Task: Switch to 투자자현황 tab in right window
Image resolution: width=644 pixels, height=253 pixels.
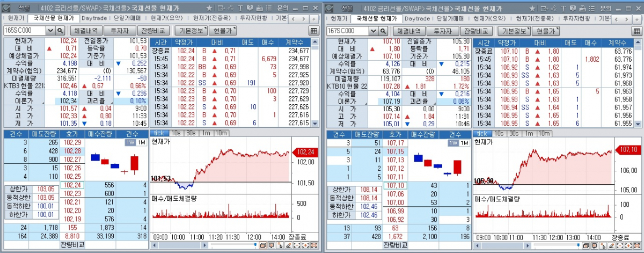Action: [577, 18]
